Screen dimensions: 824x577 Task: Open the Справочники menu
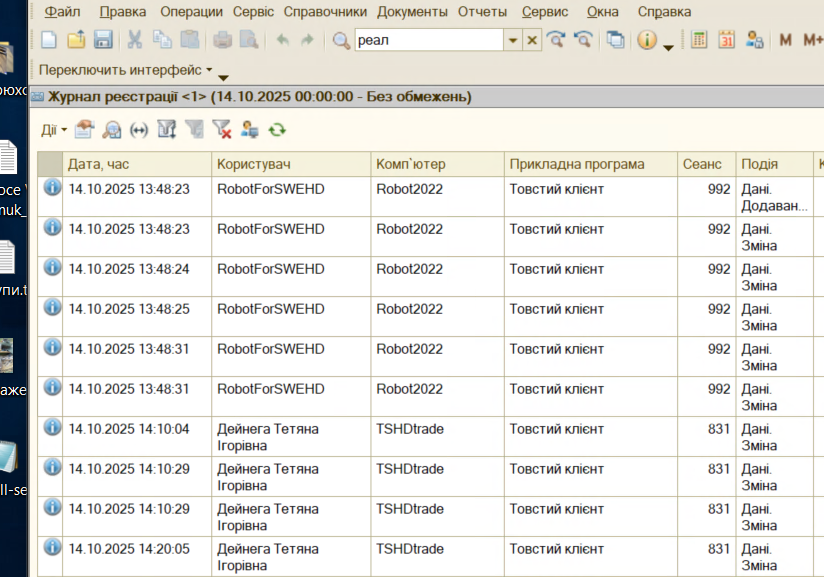coord(328,12)
